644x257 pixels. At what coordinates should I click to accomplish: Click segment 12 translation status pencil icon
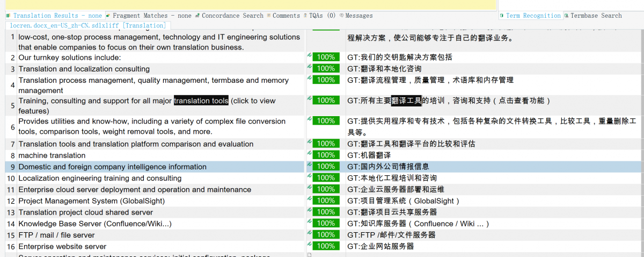point(310,199)
